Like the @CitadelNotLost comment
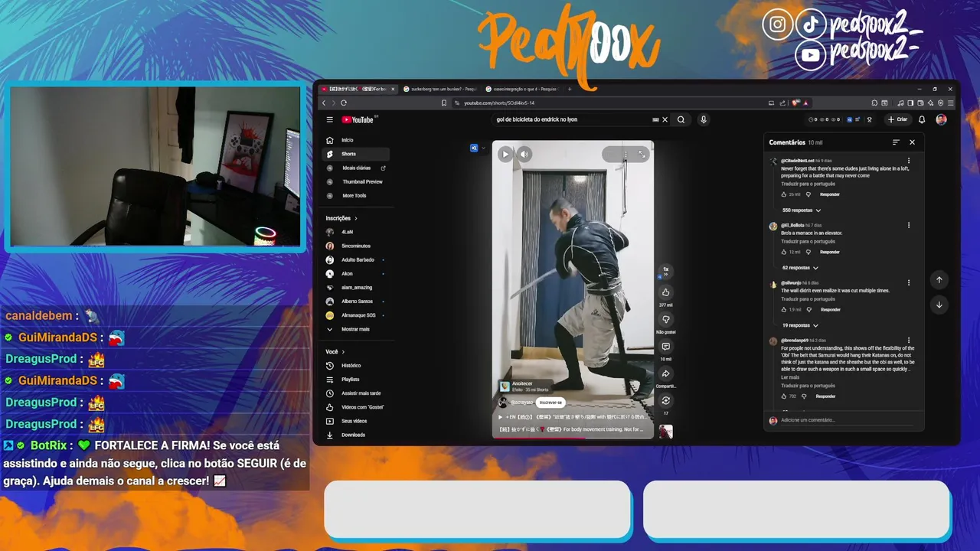Image resolution: width=980 pixels, height=551 pixels. 784,194
